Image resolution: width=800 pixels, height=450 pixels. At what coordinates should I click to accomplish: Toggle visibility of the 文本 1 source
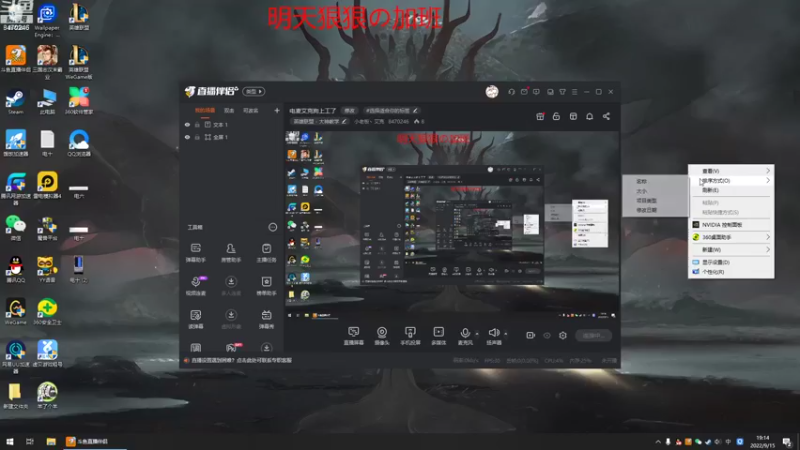pos(187,124)
